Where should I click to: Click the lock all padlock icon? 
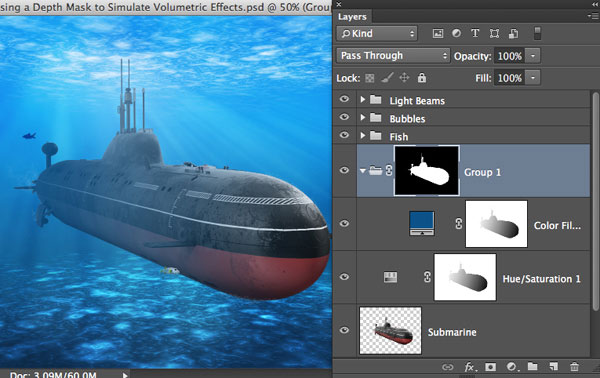click(x=422, y=78)
